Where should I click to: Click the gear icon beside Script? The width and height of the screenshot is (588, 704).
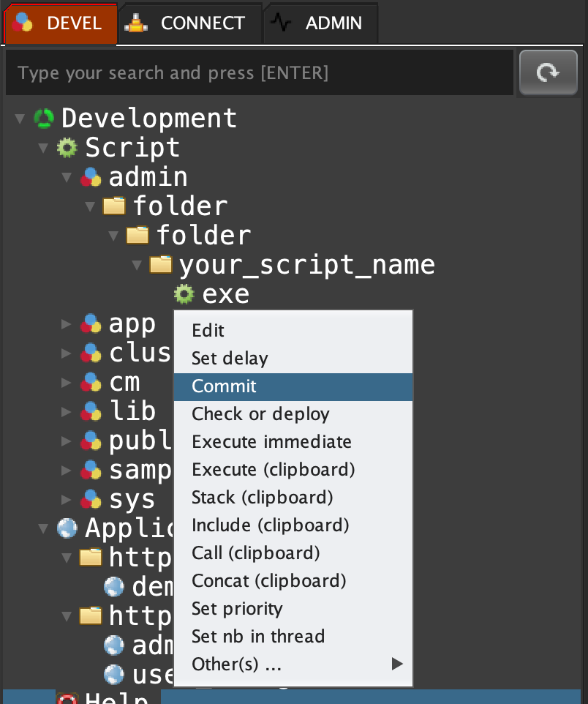tap(67, 148)
